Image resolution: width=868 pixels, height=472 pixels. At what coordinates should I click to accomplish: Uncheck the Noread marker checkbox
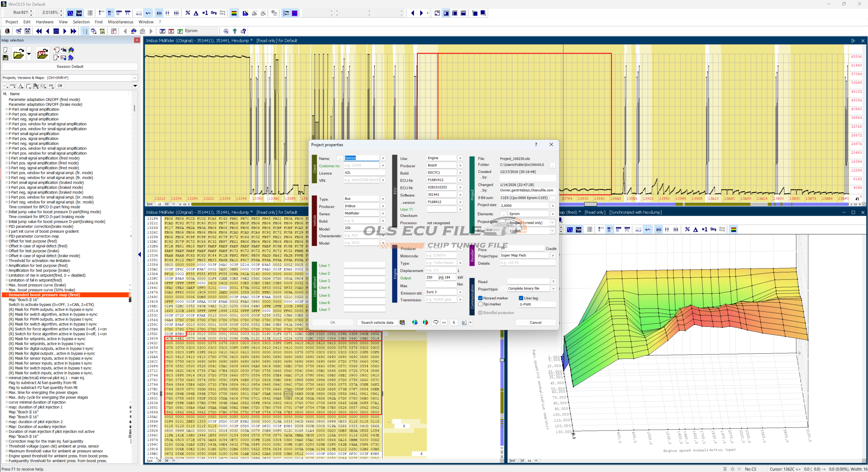[480, 298]
